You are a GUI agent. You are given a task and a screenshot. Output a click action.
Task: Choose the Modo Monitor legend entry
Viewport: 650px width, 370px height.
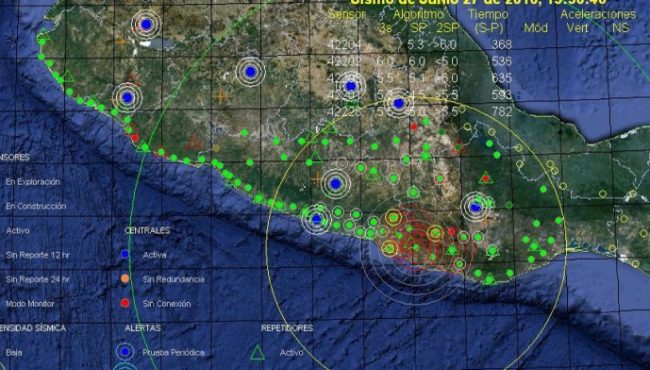pos(30,304)
